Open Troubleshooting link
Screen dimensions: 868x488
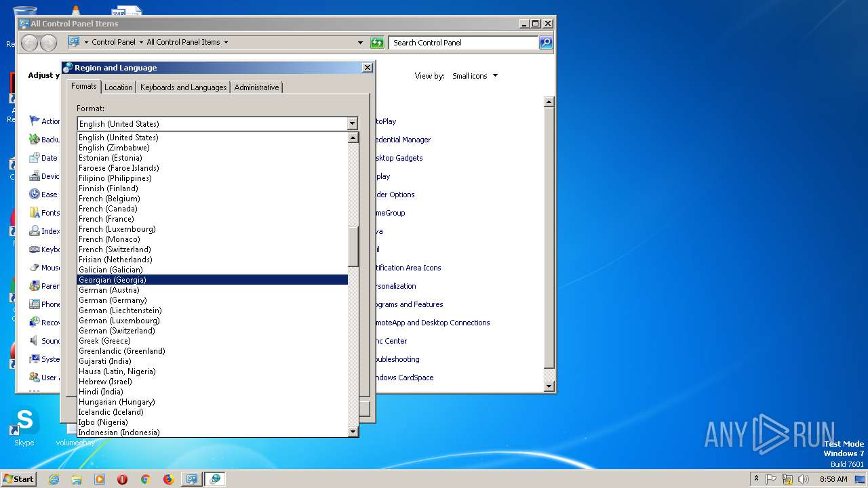pyautogui.click(x=397, y=359)
